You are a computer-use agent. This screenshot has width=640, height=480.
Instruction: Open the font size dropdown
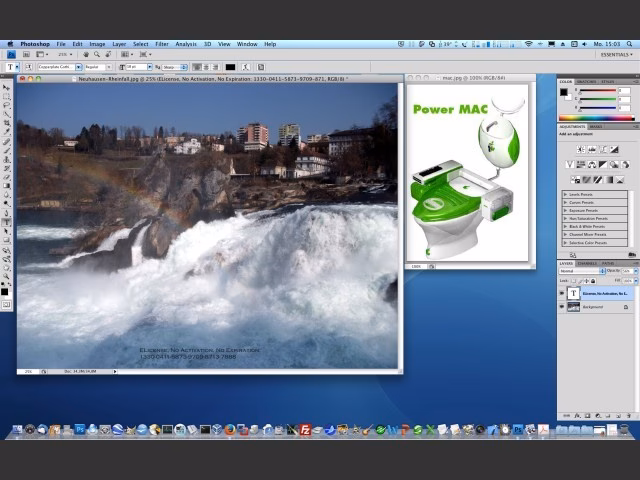(x=150, y=67)
